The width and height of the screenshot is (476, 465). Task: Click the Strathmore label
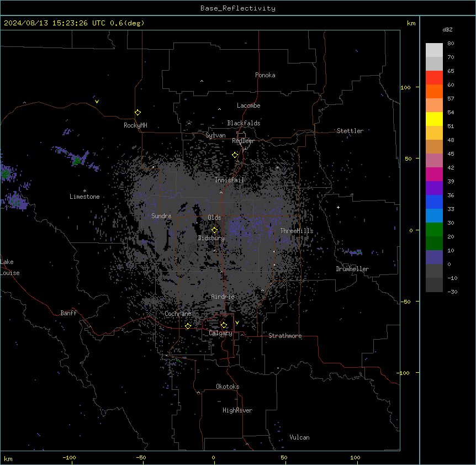click(285, 336)
